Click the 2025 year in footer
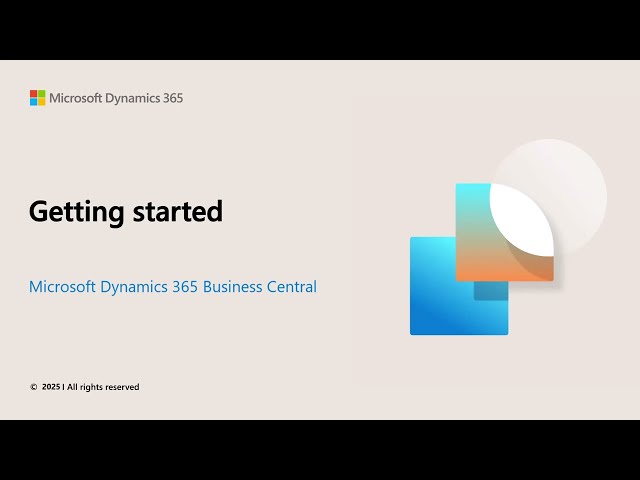 click(51, 387)
